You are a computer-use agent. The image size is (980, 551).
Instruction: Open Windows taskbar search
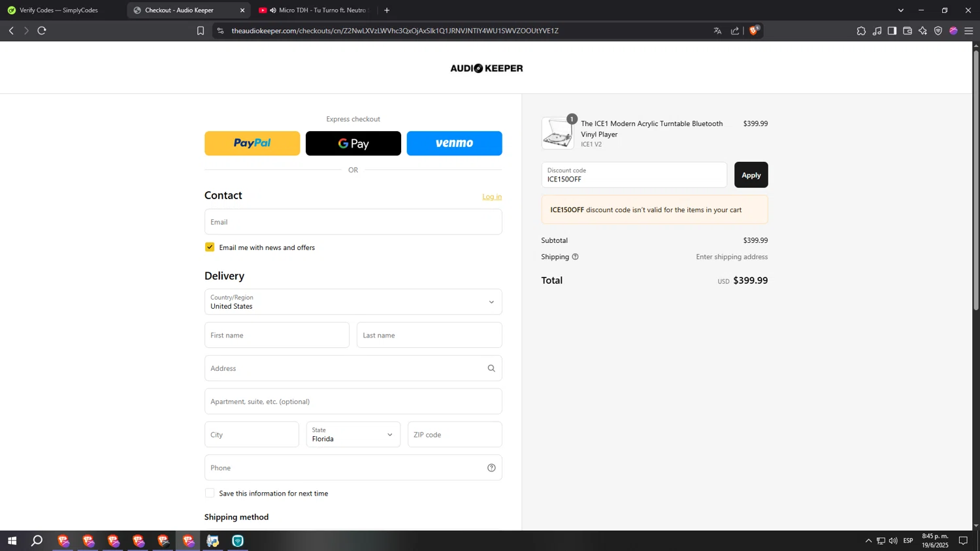(37, 541)
